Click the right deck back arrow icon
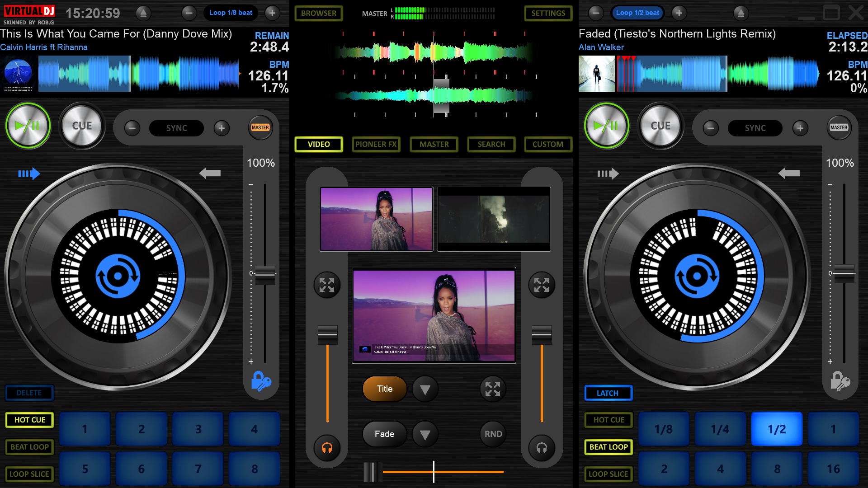The height and width of the screenshot is (488, 868). point(789,173)
